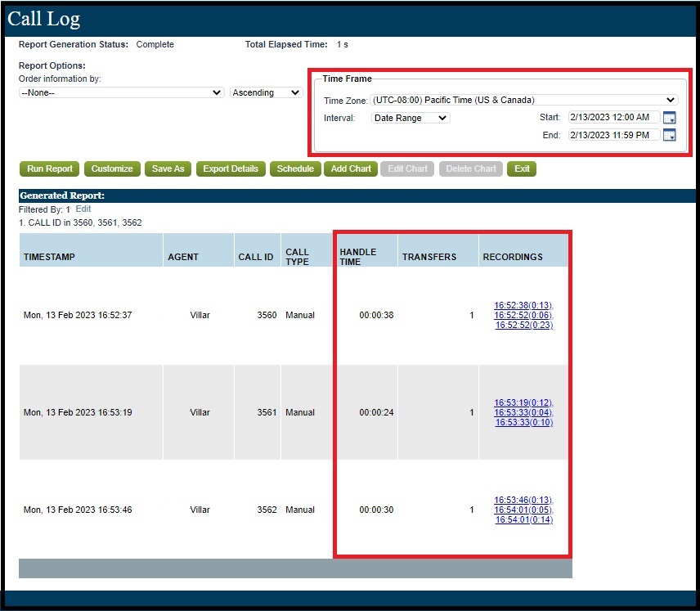
Task: Click the Customize button
Action: (x=112, y=168)
